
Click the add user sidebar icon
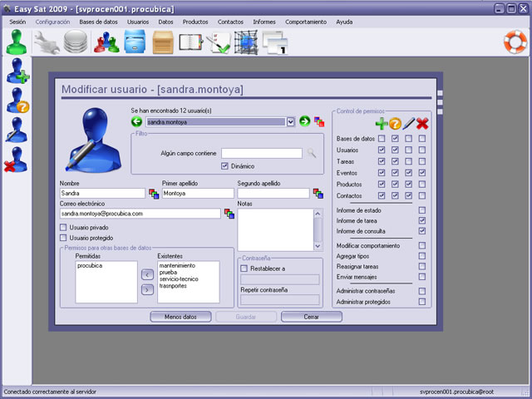pyautogui.click(x=17, y=71)
